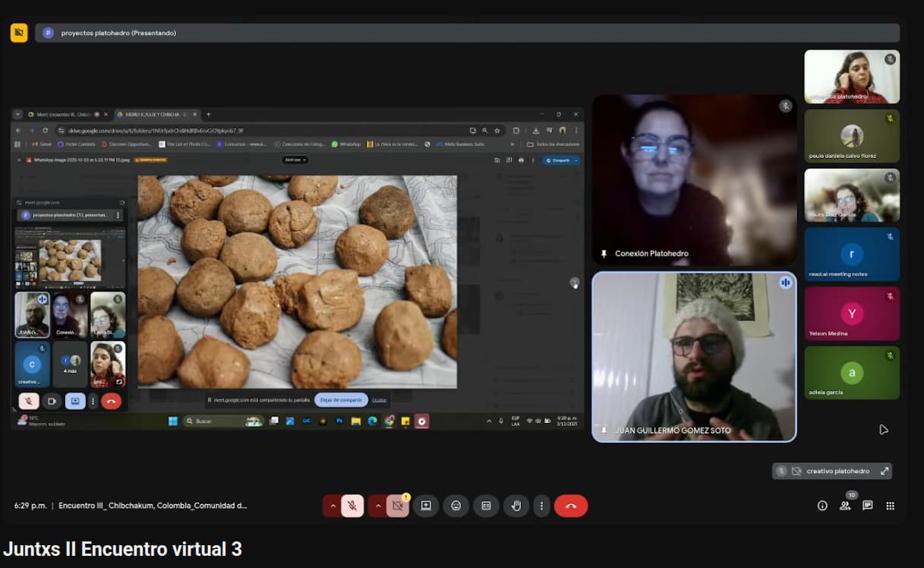Expand audio settings arrow beside the microphone
924x568 pixels.
click(x=333, y=506)
